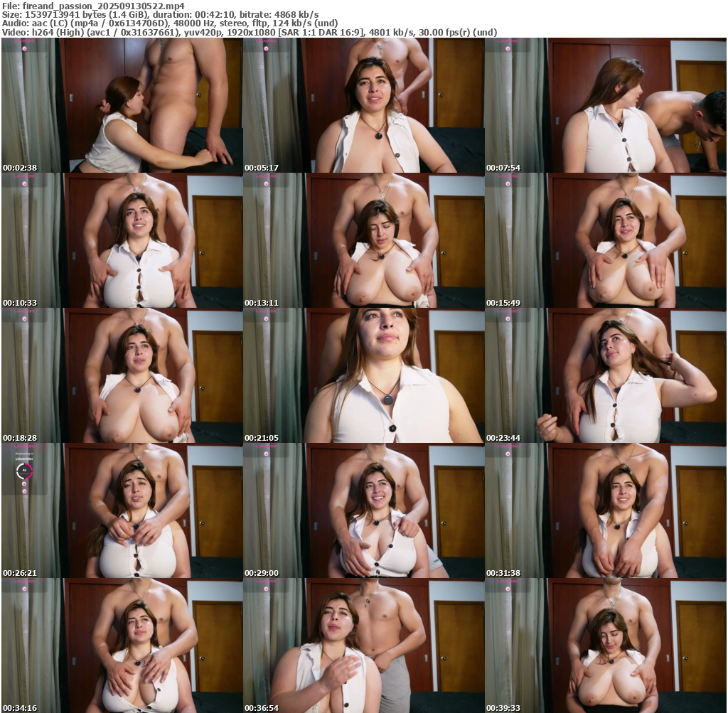Select the frame marked 00:36:54

[363, 645]
